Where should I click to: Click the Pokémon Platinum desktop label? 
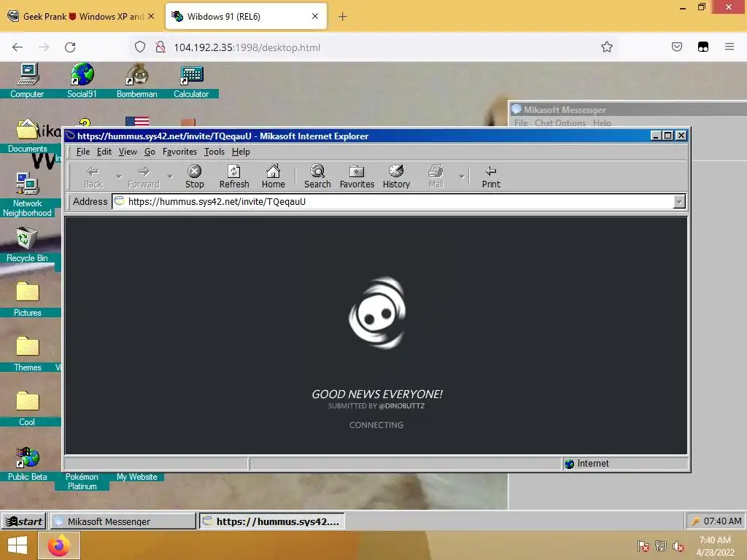[x=82, y=481]
